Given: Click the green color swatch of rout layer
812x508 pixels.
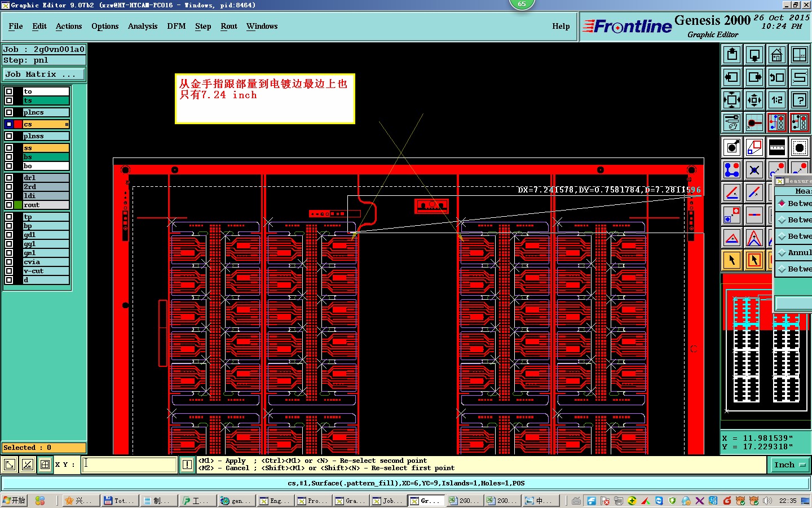Looking at the screenshot, I should click(x=18, y=205).
